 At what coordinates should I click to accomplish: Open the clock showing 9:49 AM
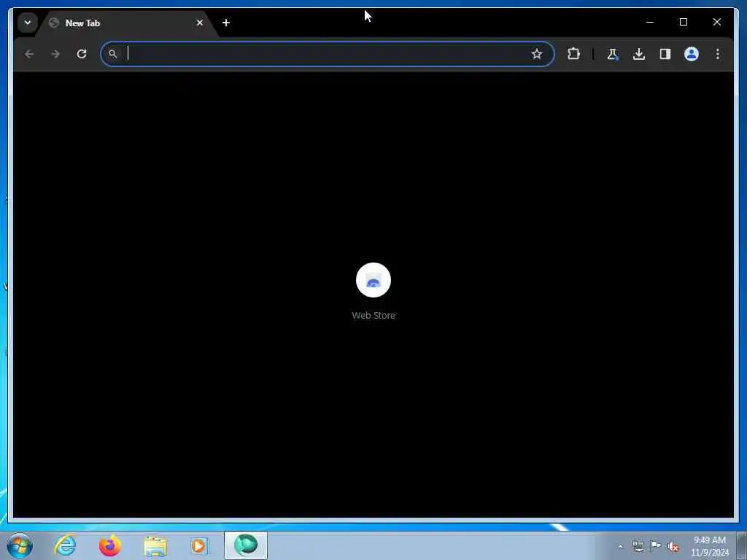pyautogui.click(x=709, y=546)
